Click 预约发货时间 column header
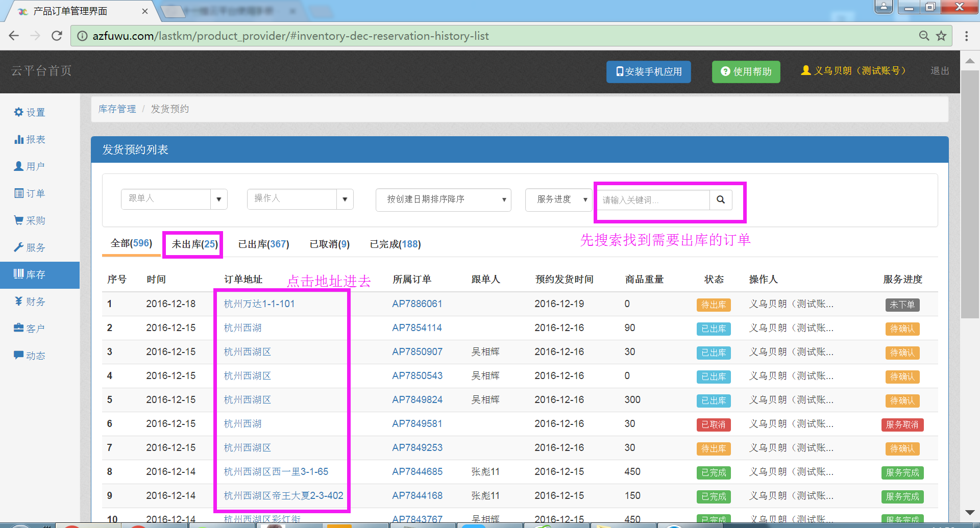 (x=564, y=279)
